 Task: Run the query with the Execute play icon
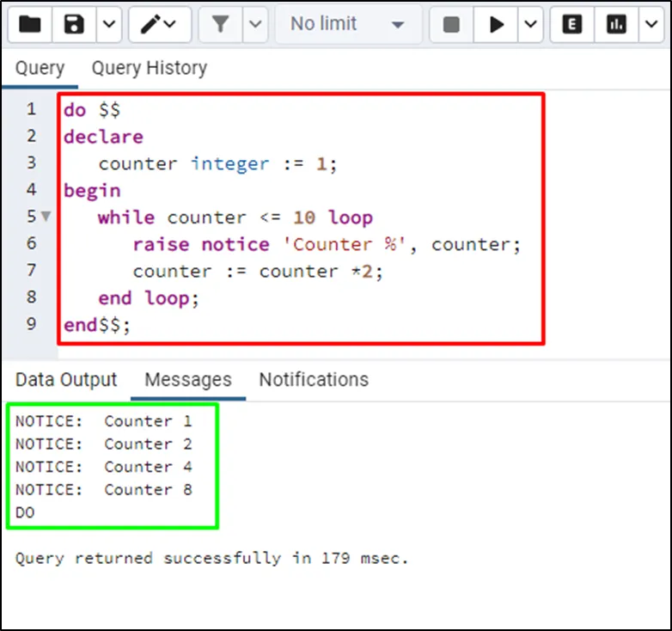coord(497,25)
